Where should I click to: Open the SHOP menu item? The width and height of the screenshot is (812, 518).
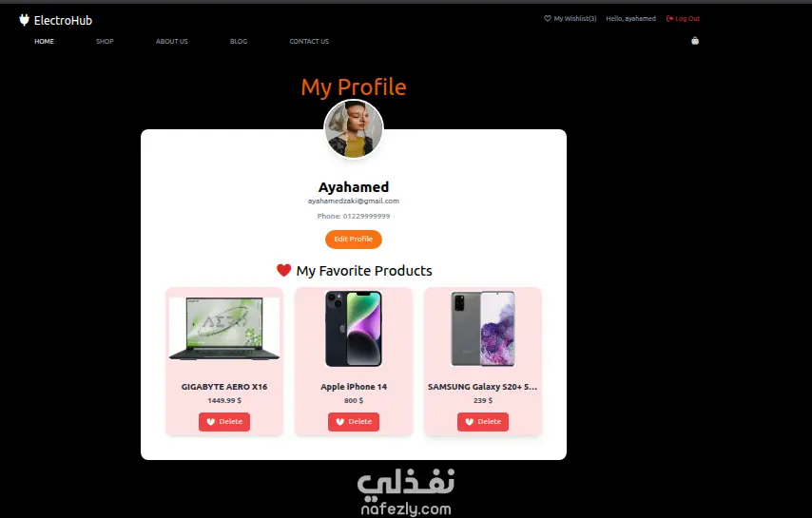coord(105,42)
